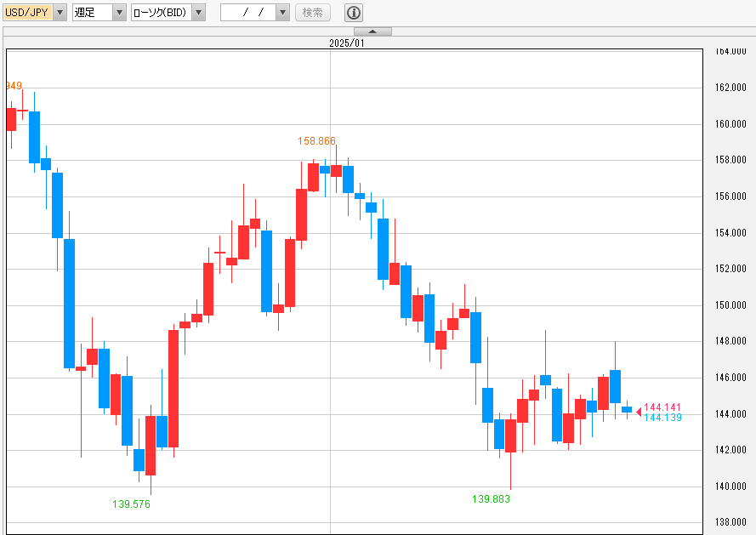Viewport: 756px width, 535px height.
Task: Click the 150.000 price axis label
Action: (730, 305)
